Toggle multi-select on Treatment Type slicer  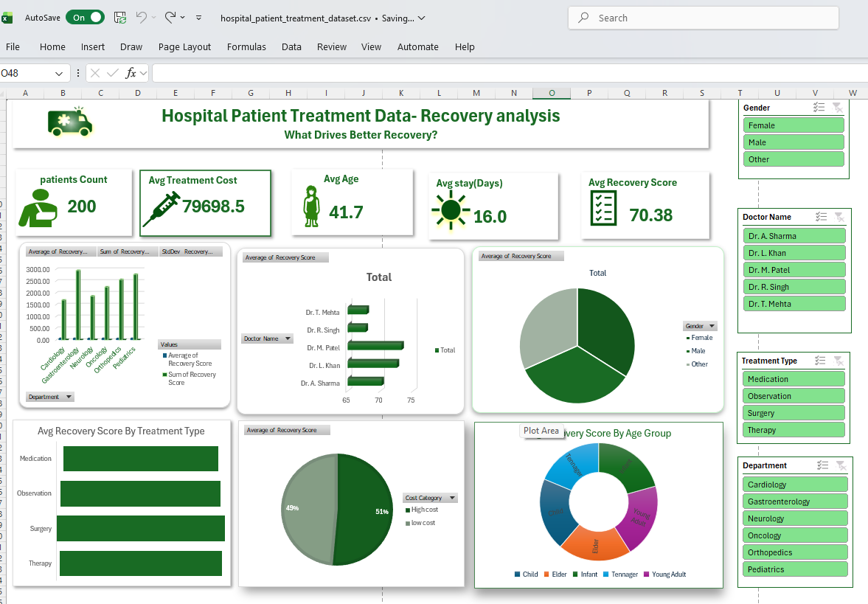point(819,361)
